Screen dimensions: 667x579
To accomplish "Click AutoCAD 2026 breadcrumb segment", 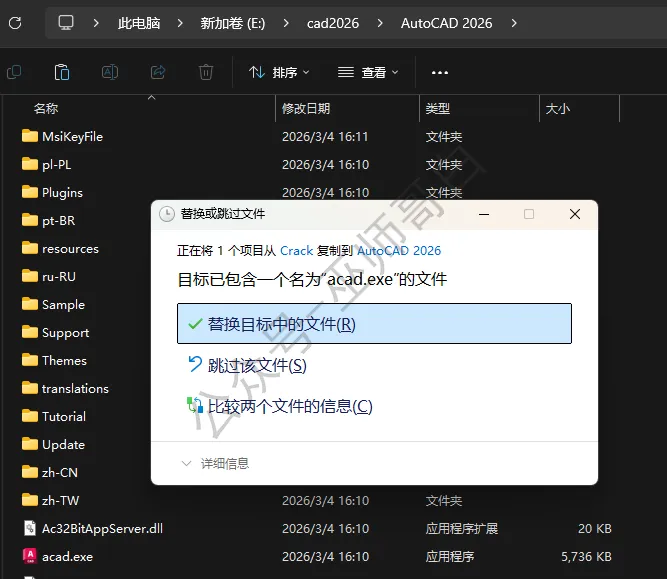I will pos(447,23).
